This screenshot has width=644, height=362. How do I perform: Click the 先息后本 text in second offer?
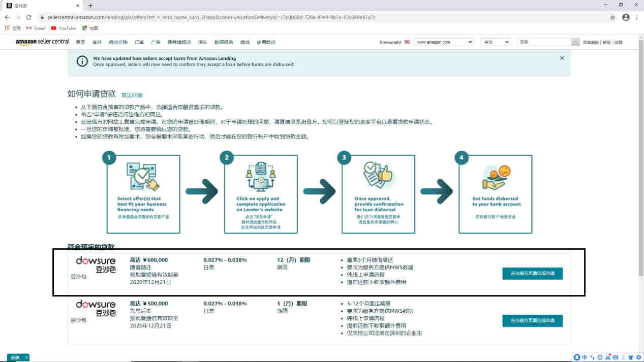(x=141, y=311)
